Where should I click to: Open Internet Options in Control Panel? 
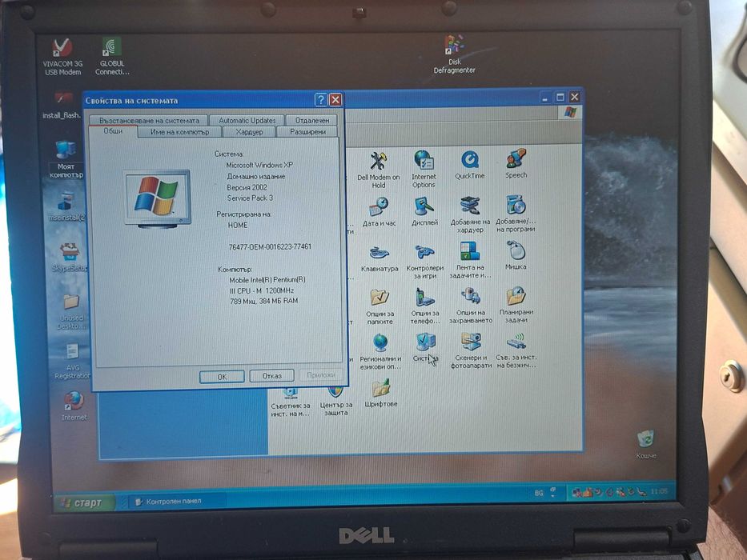point(424,169)
